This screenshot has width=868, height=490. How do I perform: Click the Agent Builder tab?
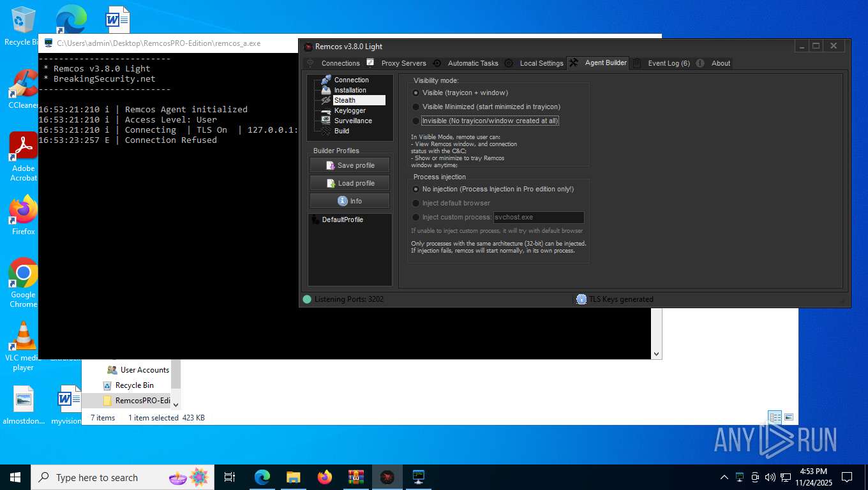598,63
